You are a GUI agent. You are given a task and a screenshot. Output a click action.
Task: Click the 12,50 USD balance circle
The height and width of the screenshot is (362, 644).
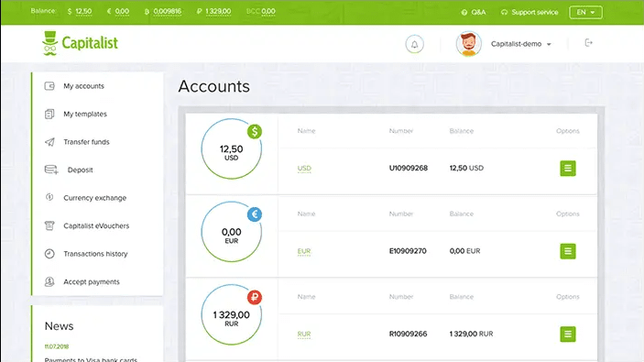[x=231, y=148]
